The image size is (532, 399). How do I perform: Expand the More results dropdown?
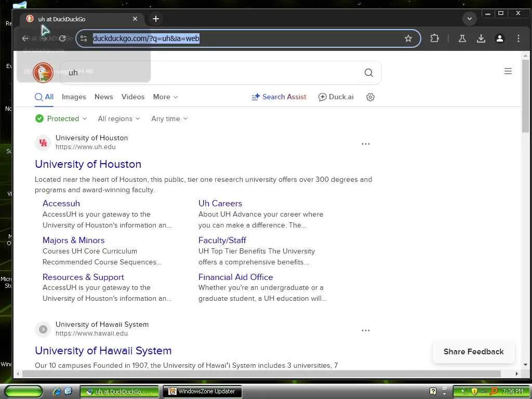click(165, 97)
